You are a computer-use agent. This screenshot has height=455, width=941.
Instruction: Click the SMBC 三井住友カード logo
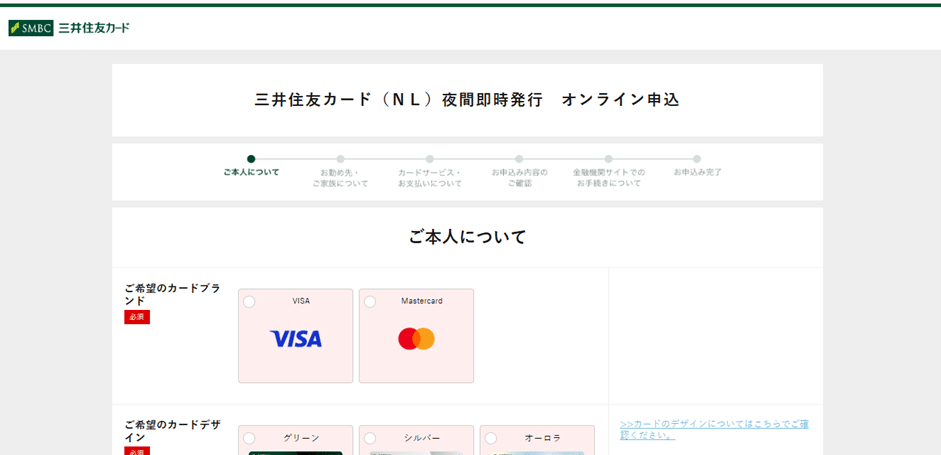(x=69, y=28)
